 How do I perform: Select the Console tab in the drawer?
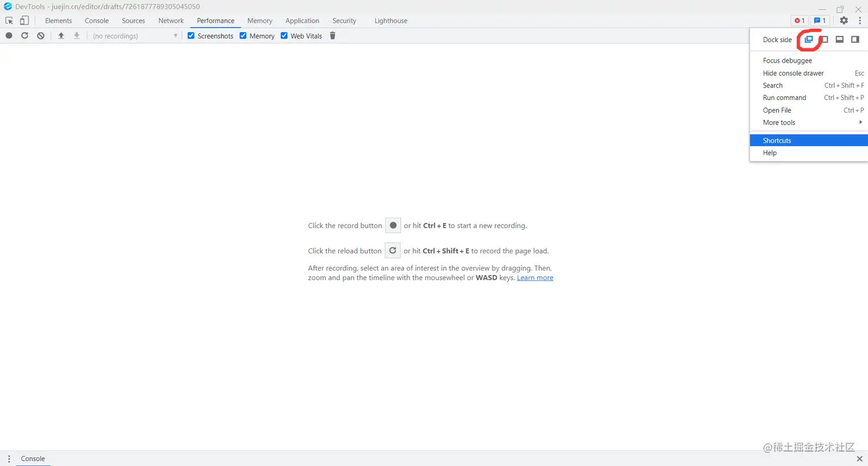33,459
